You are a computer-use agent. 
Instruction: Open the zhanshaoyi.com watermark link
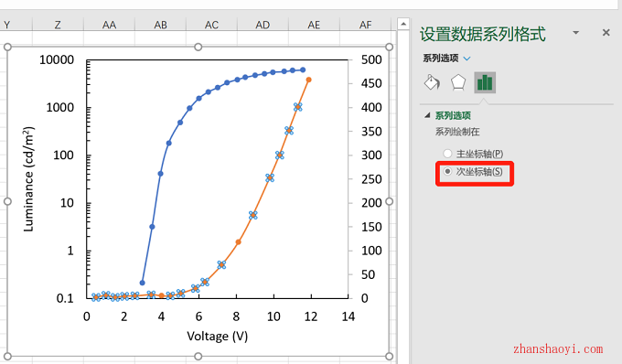[x=558, y=349]
